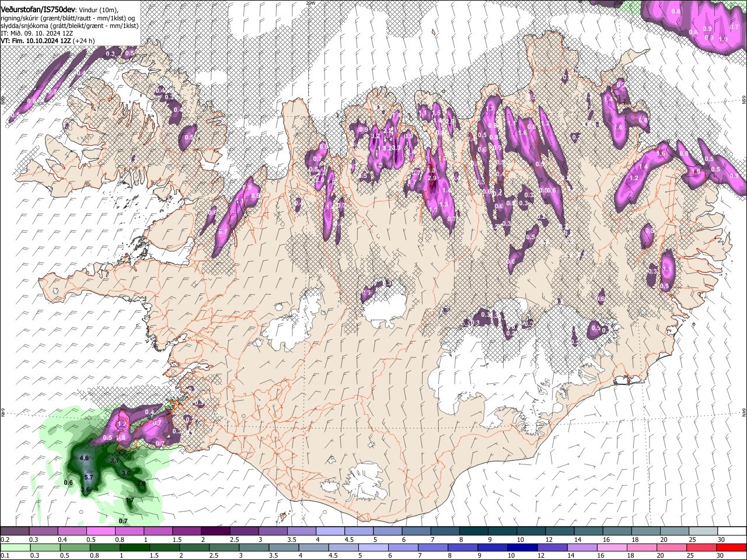Click the 'Vindur (10m)' text in the header
The width and height of the screenshot is (747, 560).
pos(99,10)
